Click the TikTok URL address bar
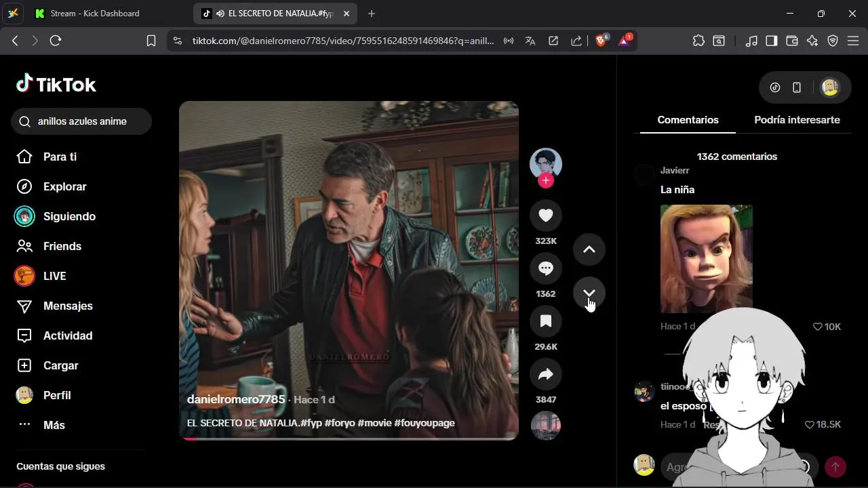 pos(343,41)
